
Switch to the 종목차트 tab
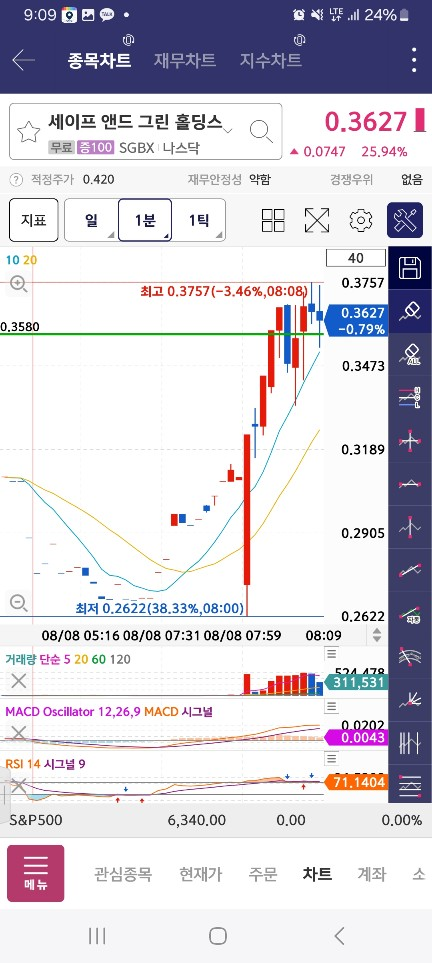[x=99, y=60]
